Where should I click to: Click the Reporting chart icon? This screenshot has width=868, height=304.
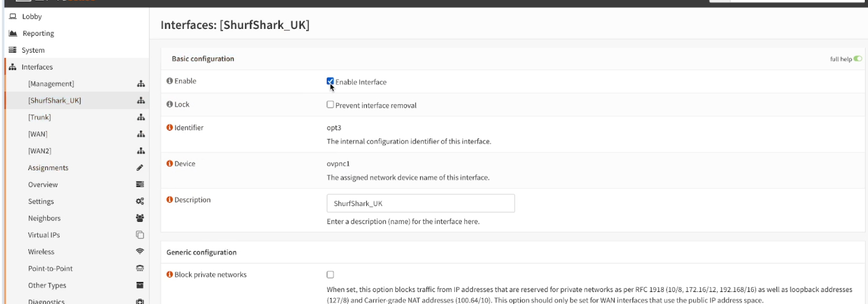click(13, 34)
